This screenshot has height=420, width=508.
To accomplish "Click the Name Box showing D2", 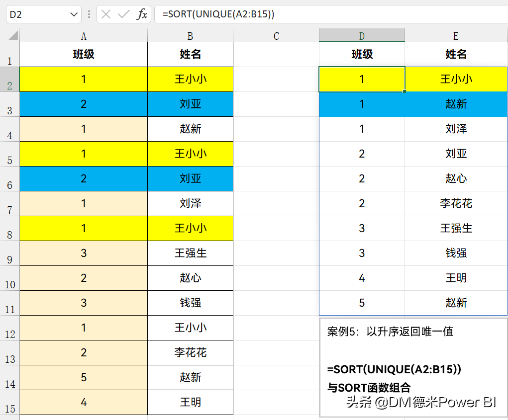I will click(x=44, y=14).
